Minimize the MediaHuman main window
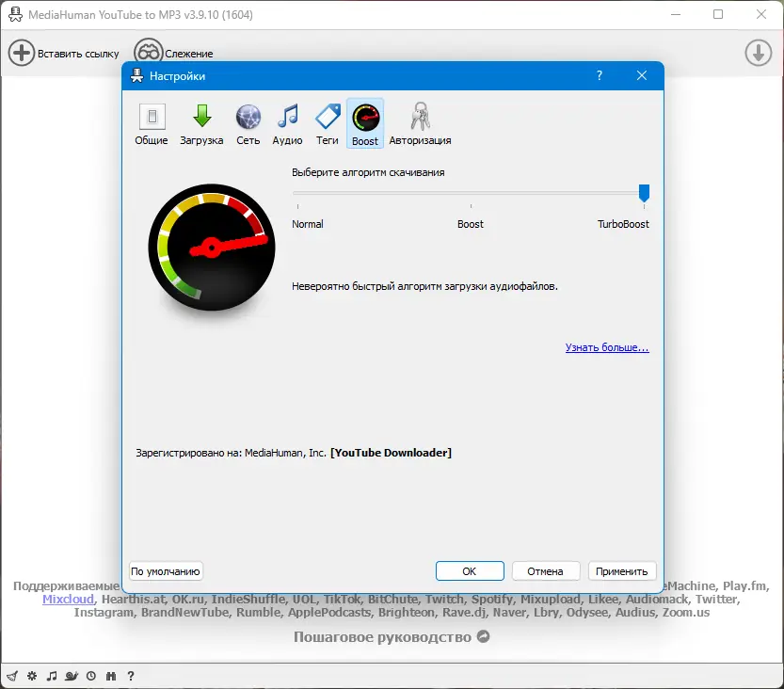The width and height of the screenshot is (784, 689). click(676, 14)
